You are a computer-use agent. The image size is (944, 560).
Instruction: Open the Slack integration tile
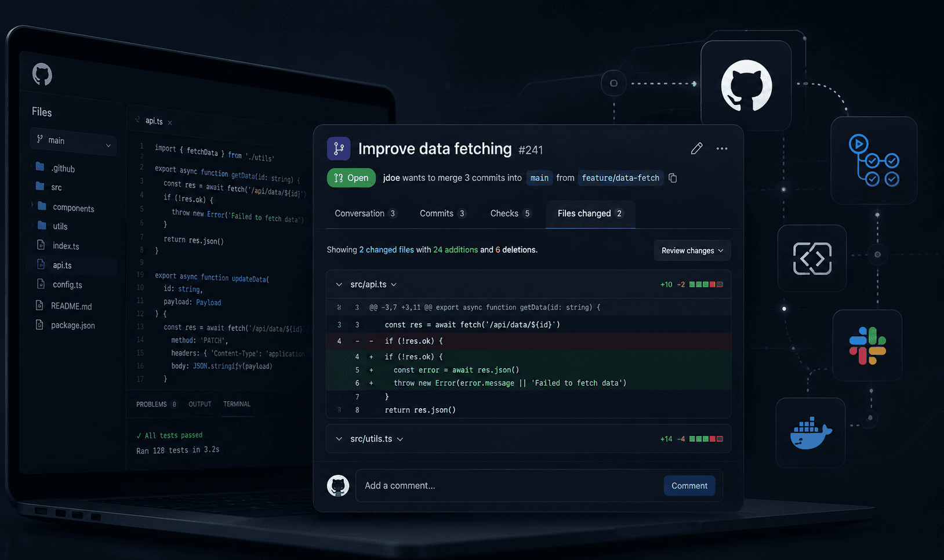pyautogui.click(x=867, y=346)
